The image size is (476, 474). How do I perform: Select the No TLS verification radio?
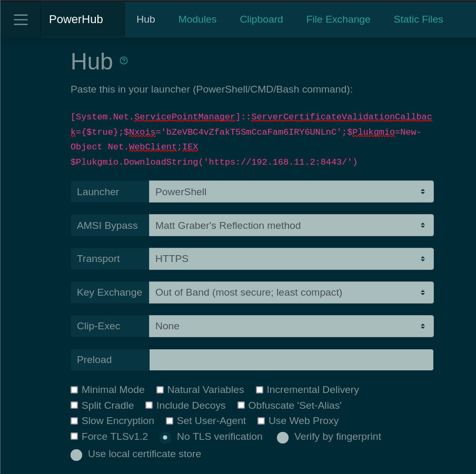tap(165, 438)
